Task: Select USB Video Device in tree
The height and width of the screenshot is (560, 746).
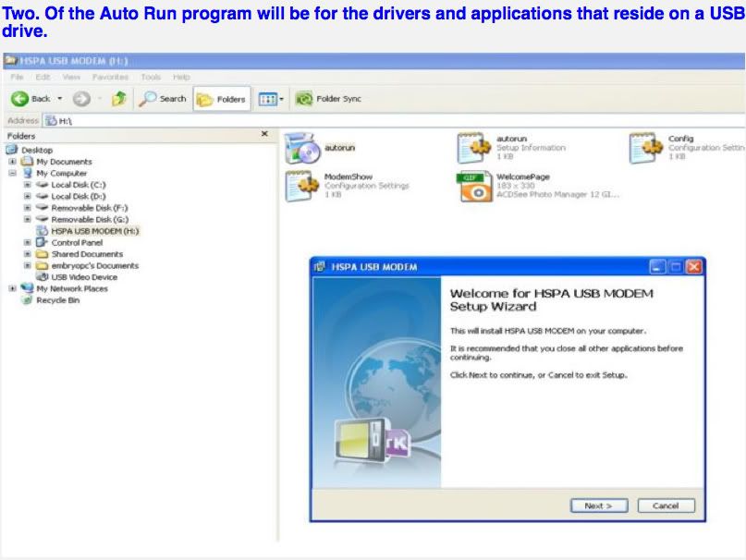Action: coord(77,277)
